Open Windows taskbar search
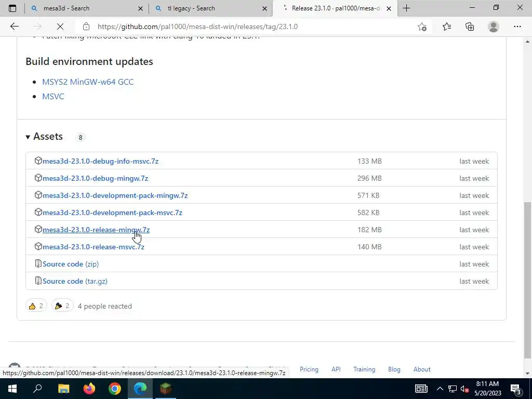The width and height of the screenshot is (532, 399). (37, 389)
